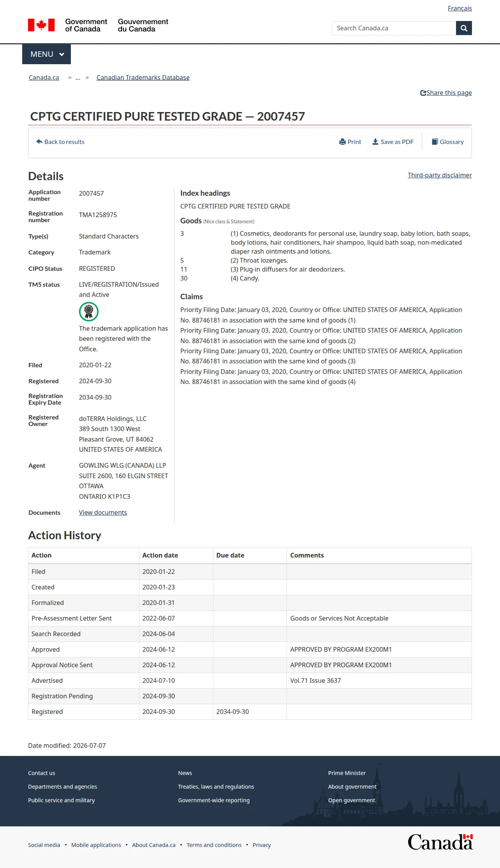Open Terms and conditions link
The image size is (500, 868).
[x=214, y=845]
